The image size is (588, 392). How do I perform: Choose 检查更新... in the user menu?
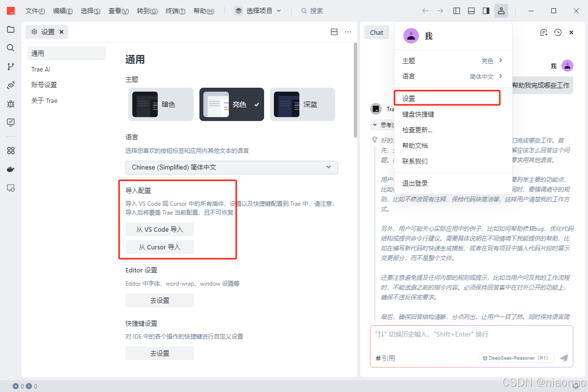[x=452, y=130]
